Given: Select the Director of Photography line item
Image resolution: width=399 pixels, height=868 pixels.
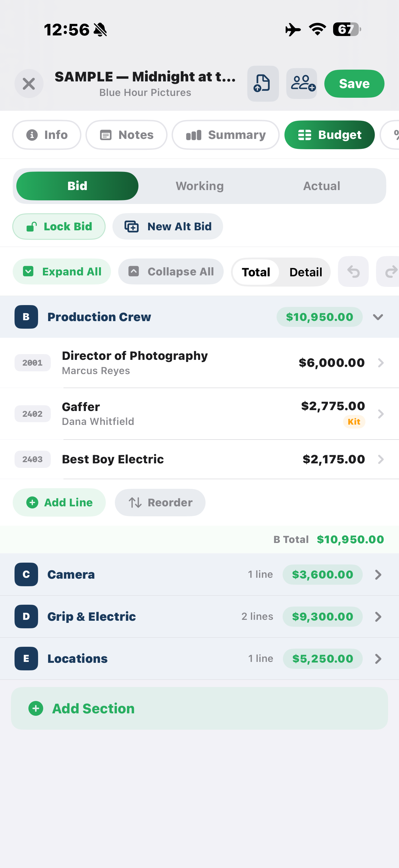Looking at the screenshot, I should [x=199, y=363].
